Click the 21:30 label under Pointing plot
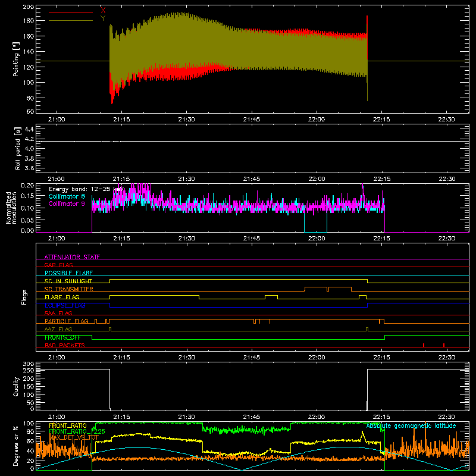 coord(186,120)
